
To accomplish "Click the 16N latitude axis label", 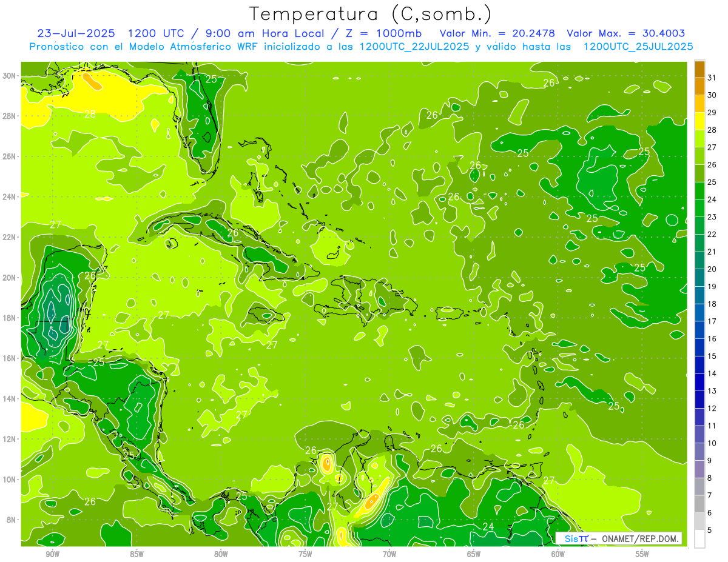I will [10, 358].
